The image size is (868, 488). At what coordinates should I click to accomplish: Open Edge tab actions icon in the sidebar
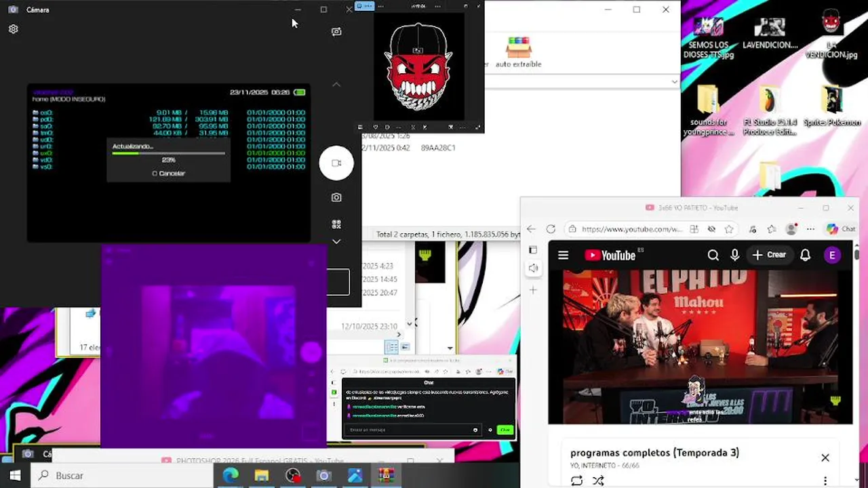click(x=533, y=250)
